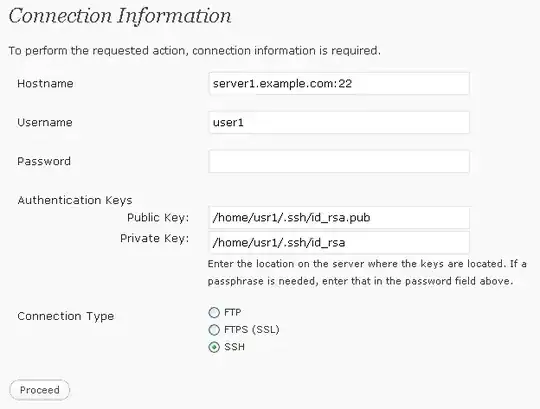The width and height of the screenshot is (540, 409).
Task: Click the Password label text
Action: 44,161
